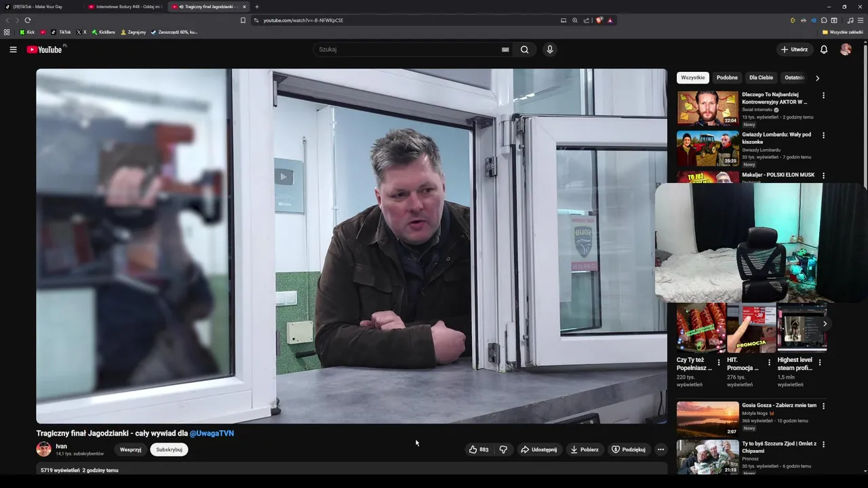868x488 pixels.
Task: Click the Subskrybuj button
Action: tap(169, 449)
